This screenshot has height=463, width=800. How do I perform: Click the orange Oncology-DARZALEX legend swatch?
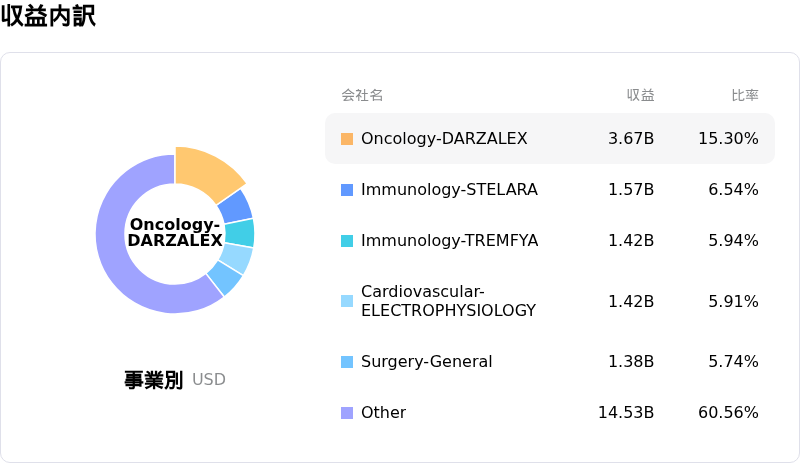[x=347, y=139]
